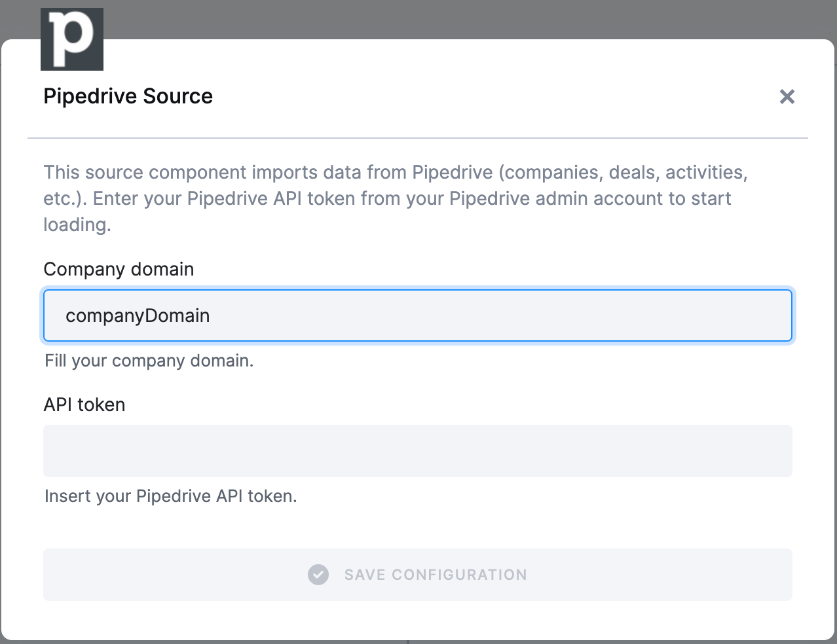The image size is (837, 644).
Task: Click the Pipedrive 'p' badge above the dialog
Action: point(72,39)
